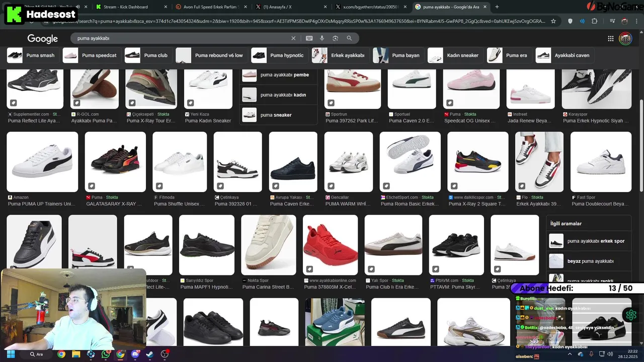Open Google Lens image search
Screen dimensions: 644x362
pyautogui.click(x=335, y=38)
